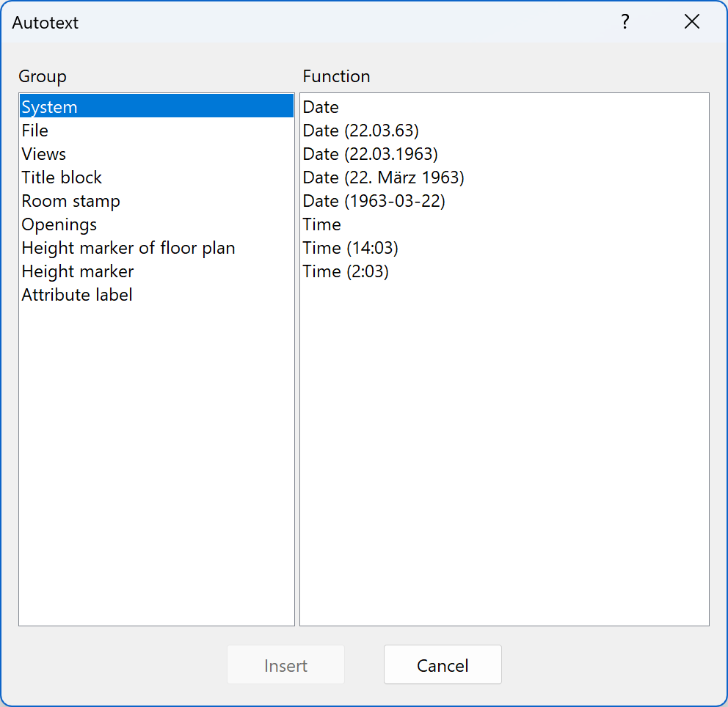This screenshot has width=728, height=707.
Task: Select Date (22.03.1963) function
Action: click(370, 154)
